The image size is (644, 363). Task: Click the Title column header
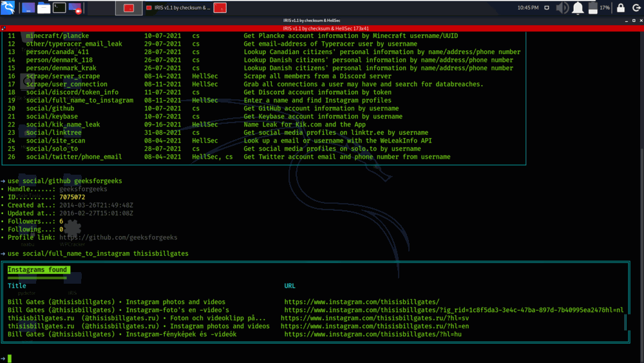(17, 286)
